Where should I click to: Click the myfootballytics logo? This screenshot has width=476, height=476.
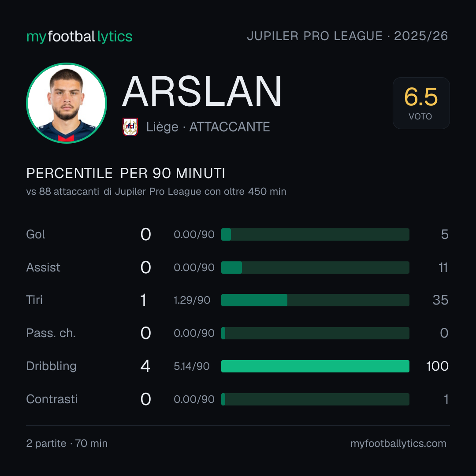[x=79, y=37]
